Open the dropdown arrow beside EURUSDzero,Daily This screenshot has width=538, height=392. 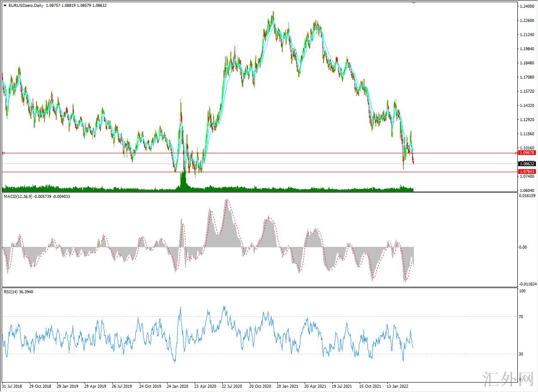coord(5,5)
